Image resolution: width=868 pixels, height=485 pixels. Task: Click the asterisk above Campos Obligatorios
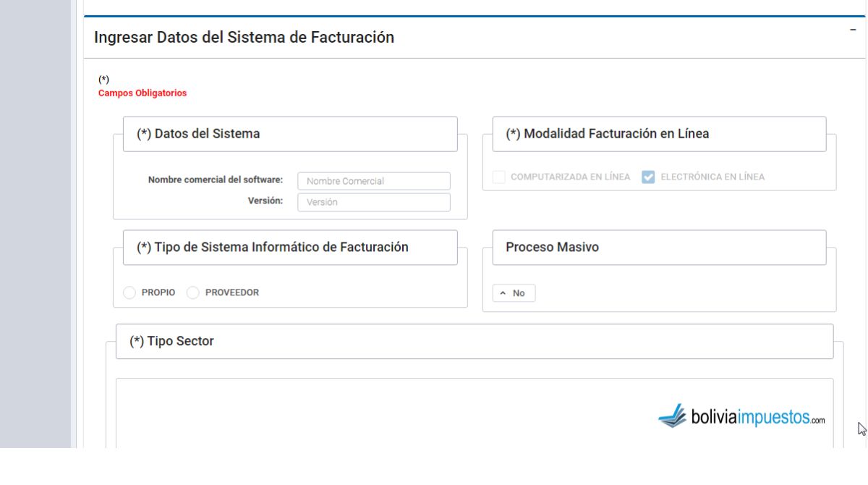coord(103,80)
